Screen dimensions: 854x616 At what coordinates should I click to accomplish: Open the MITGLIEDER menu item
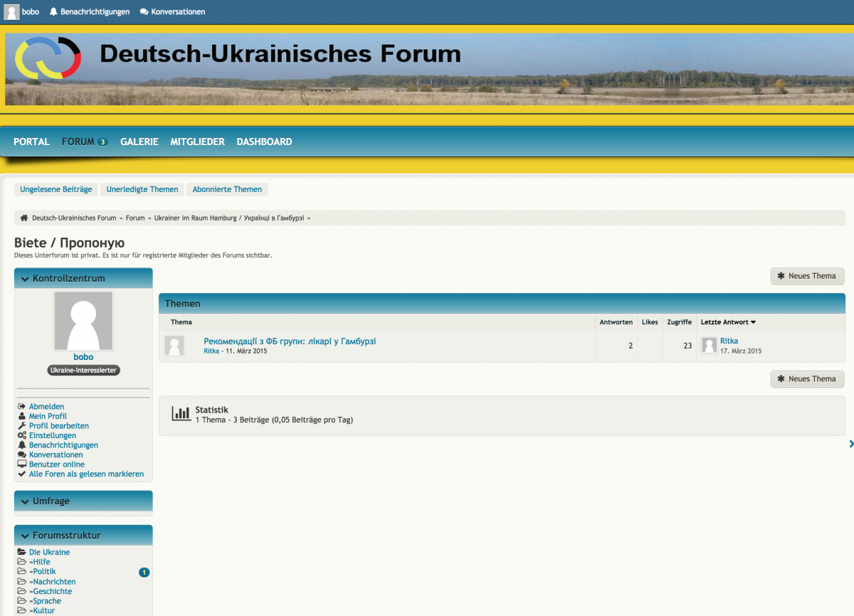coord(197,142)
